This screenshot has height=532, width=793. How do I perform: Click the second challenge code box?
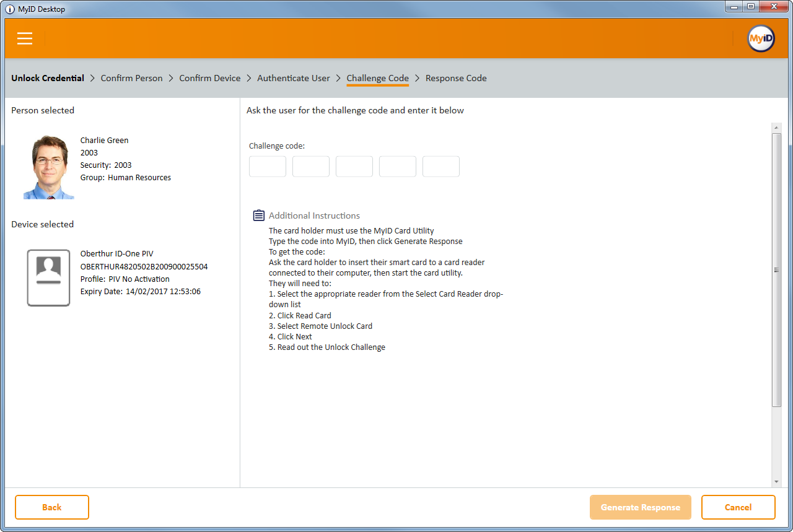click(x=311, y=167)
